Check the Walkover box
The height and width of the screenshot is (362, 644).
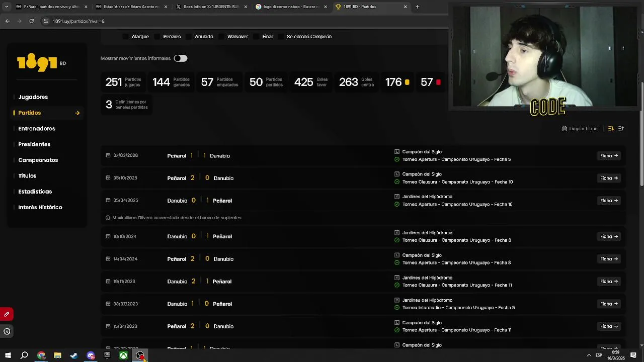221,37
